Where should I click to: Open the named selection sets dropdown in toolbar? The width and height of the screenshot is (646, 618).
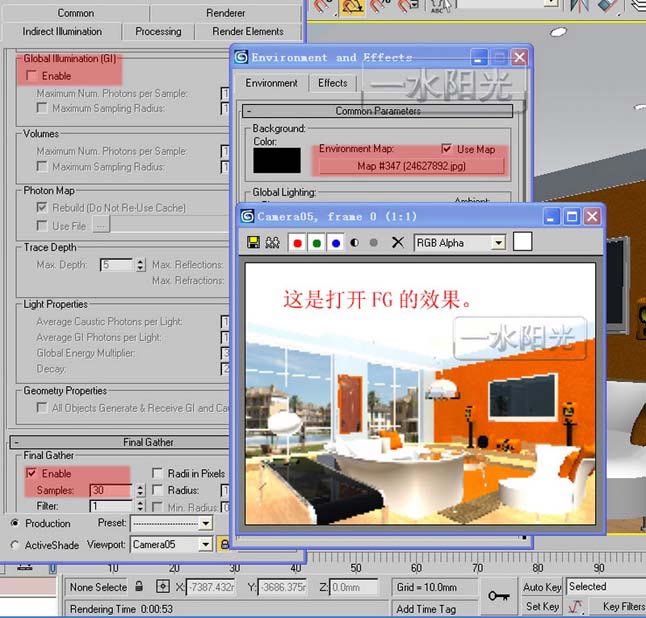coord(550,3)
